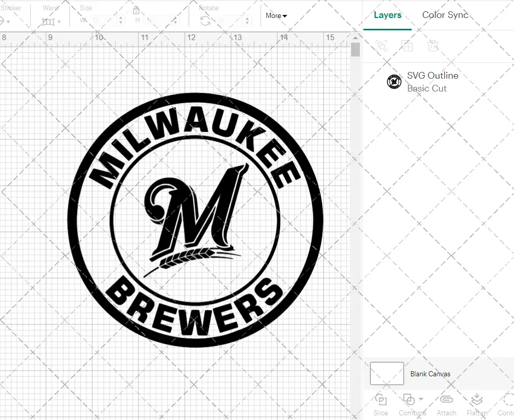Click the Delete layer trash icon
The image size is (514, 420).
[433, 46]
